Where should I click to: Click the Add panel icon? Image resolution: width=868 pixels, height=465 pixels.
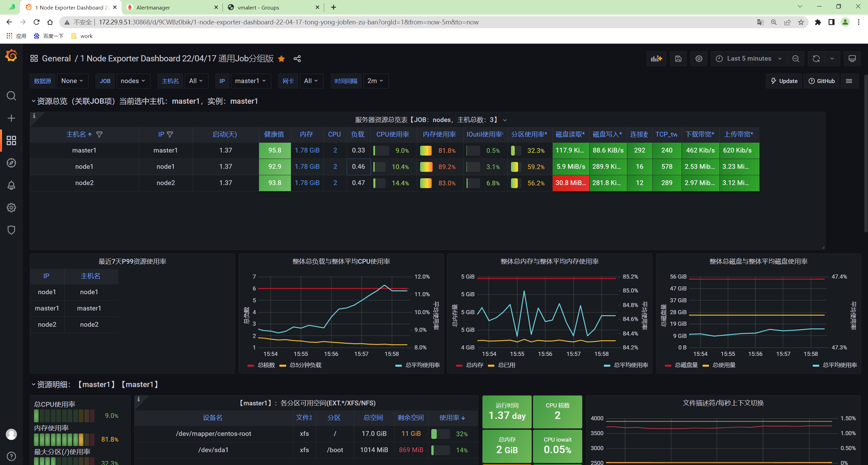coord(656,59)
